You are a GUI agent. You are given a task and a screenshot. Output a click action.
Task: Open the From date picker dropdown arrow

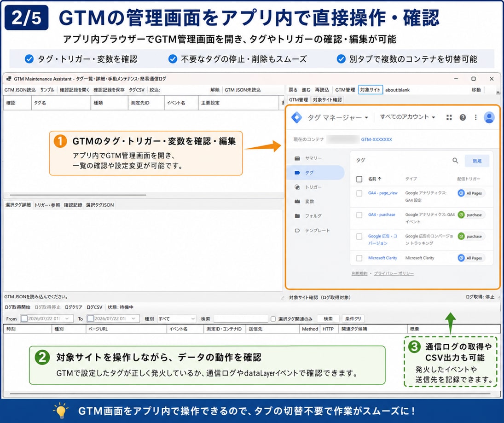point(67,319)
